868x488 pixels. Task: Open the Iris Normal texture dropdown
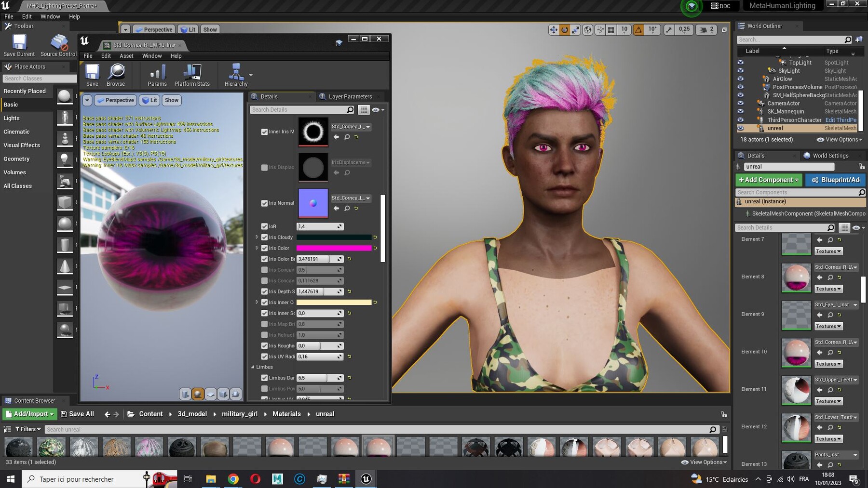pyautogui.click(x=351, y=198)
